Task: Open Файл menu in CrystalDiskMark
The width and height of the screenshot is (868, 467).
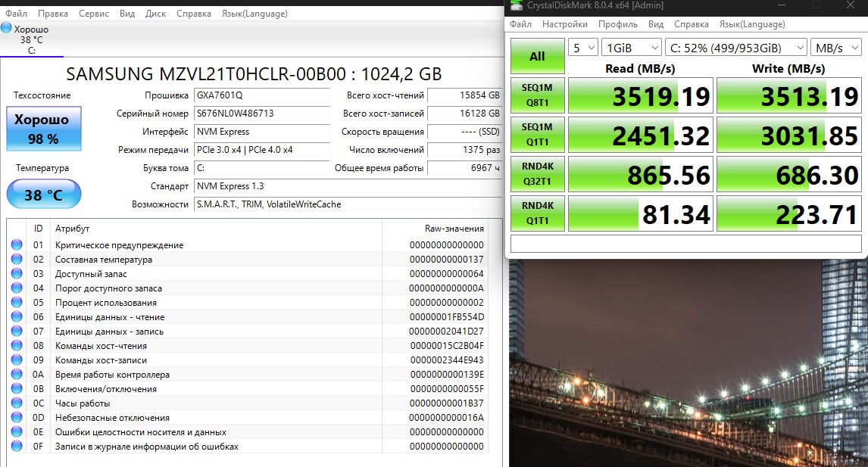Action: coord(520,24)
